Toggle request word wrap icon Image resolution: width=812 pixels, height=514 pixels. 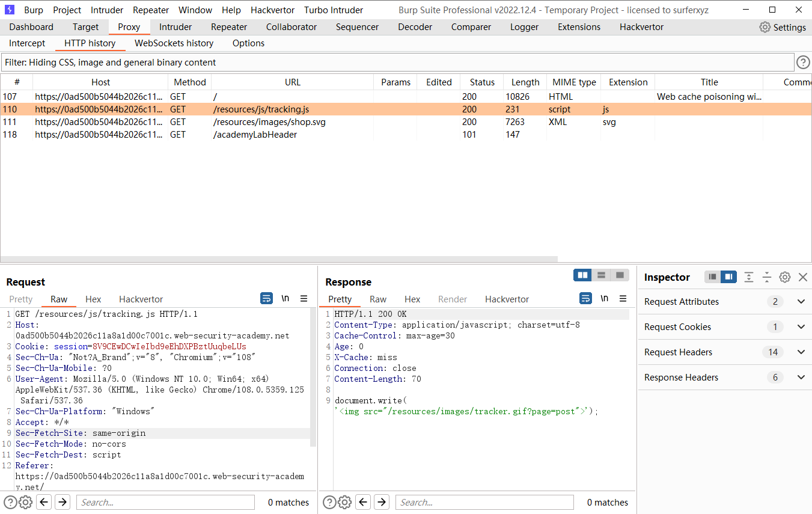click(266, 298)
